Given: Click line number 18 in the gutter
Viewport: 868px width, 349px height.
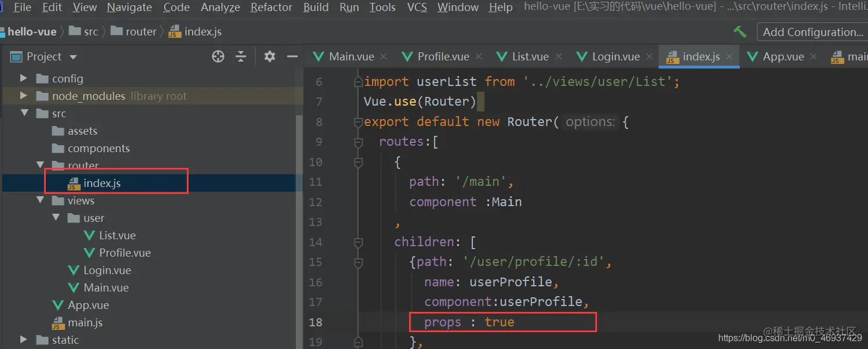Looking at the screenshot, I should click(315, 322).
